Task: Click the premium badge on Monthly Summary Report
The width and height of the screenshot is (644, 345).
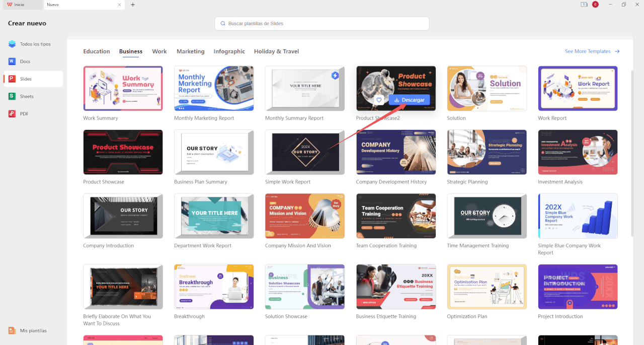Action: [335, 75]
